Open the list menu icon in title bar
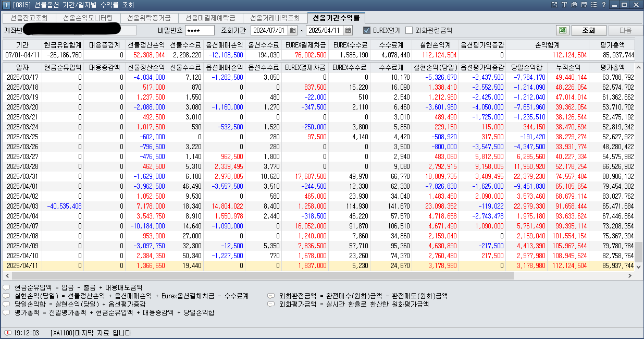This screenshot has height=339, width=644. point(594,5)
